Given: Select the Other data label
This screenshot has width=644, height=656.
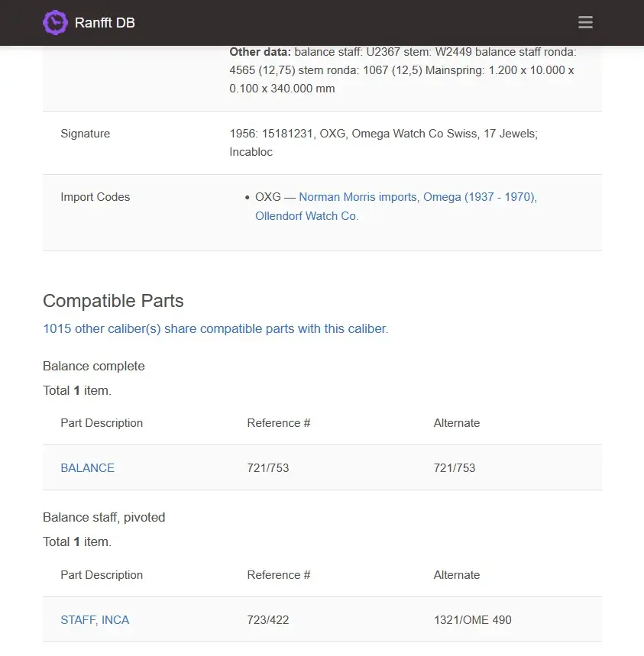Looking at the screenshot, I should pyautogui.click(x=260, y=52).
